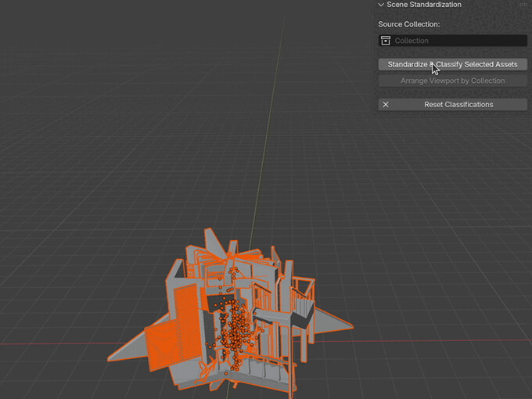This screenshot has width=532, height=399.
Task: Select the topmost spike of the model
Action: (209, 237)
